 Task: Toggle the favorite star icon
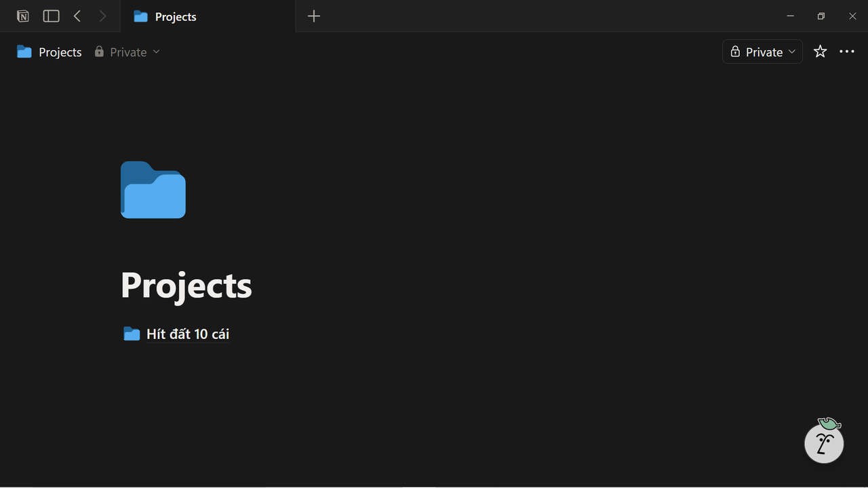(820, 52)
